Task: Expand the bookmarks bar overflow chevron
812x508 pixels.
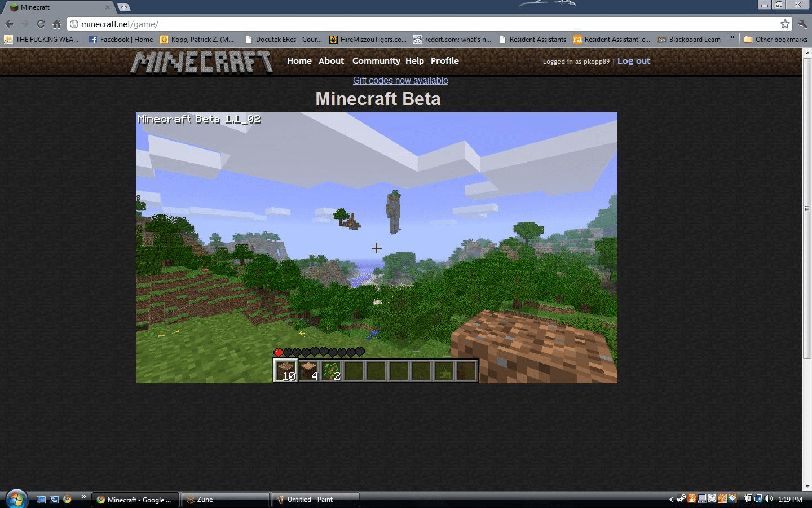Action: click(732, 38)
